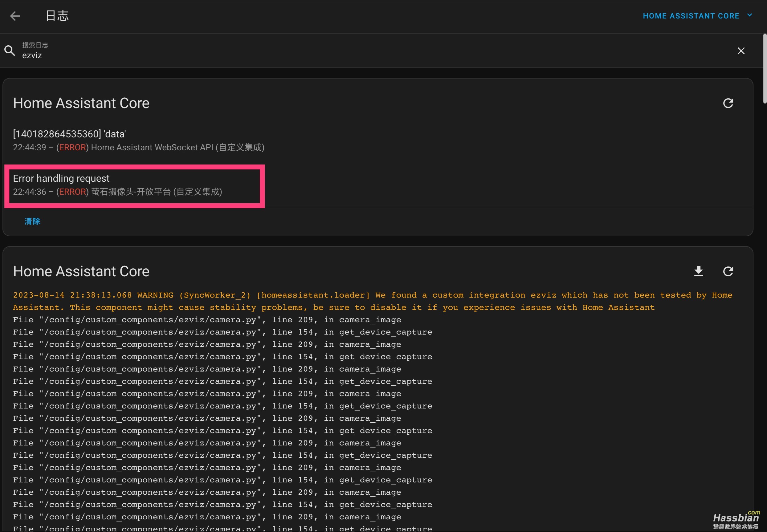
Task: Go back using the arrow icon
Action: click(15, 16)
